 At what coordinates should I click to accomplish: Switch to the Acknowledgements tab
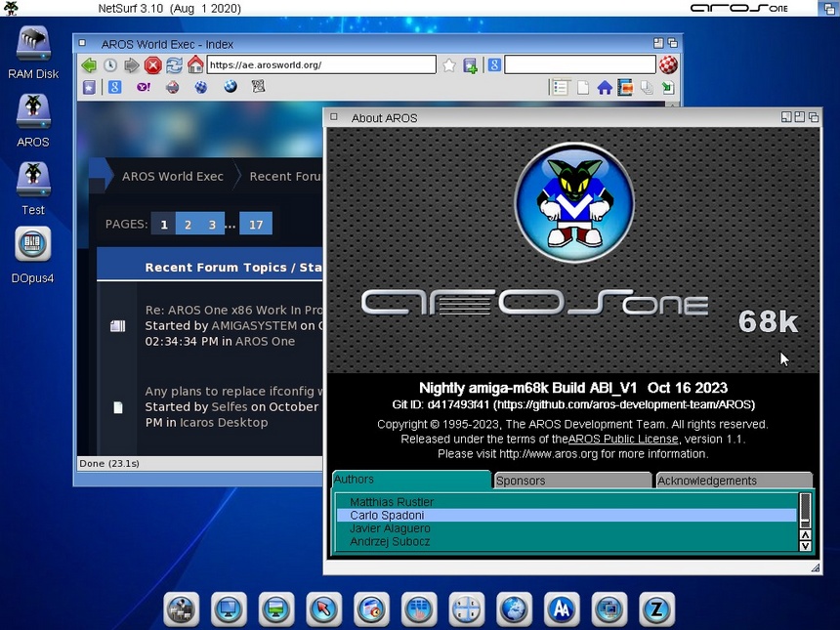[x=734, y=481]
